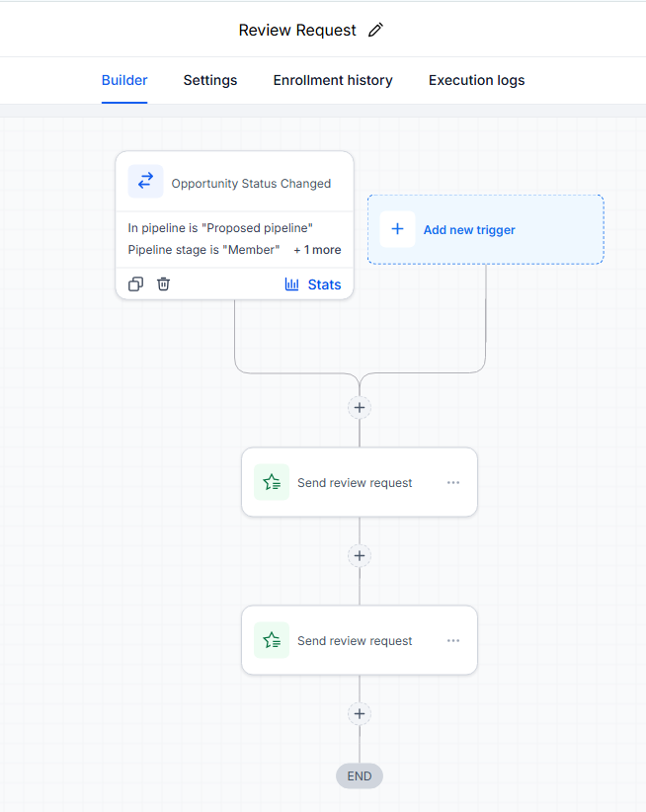Add action below the triggers with plus

tap(360, 408)
